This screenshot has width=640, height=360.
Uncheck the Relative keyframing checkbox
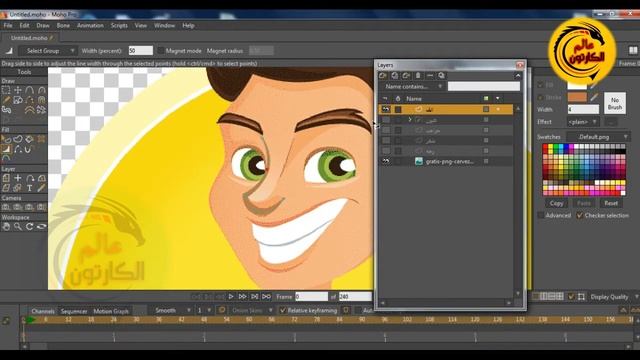[282, 311]
